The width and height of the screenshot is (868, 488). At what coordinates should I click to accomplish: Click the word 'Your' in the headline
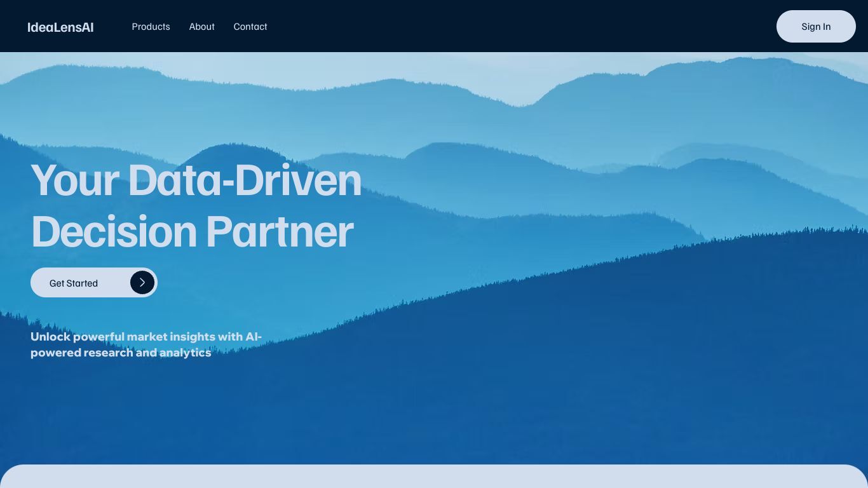point(75,180)
